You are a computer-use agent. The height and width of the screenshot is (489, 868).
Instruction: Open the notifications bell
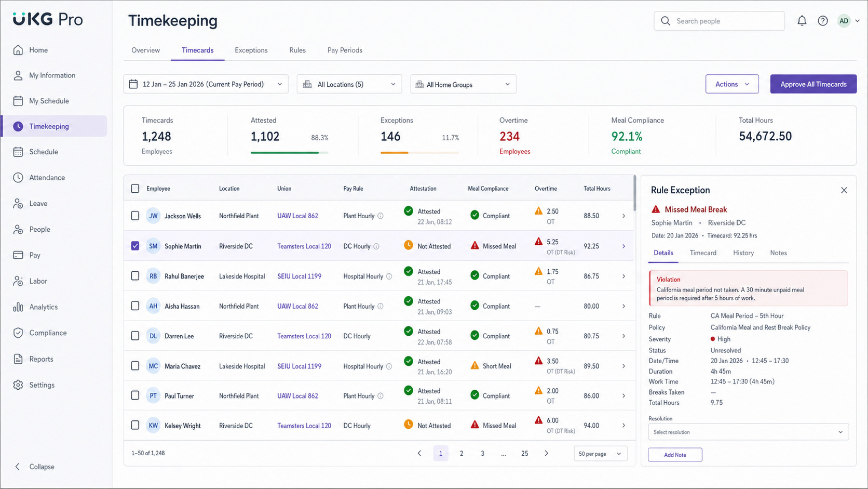802,21
